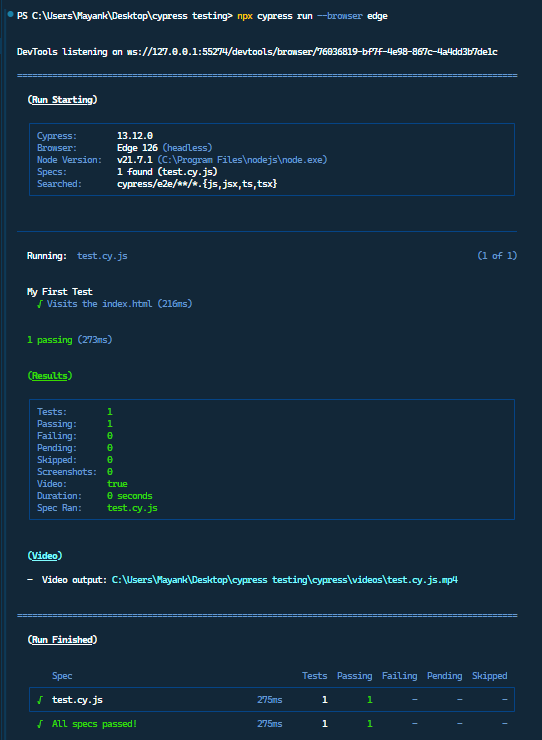Click the blue dot beside the PS prompt
Image resolution: width=542 pixels, height=740 pixels.
coord(10,15)
